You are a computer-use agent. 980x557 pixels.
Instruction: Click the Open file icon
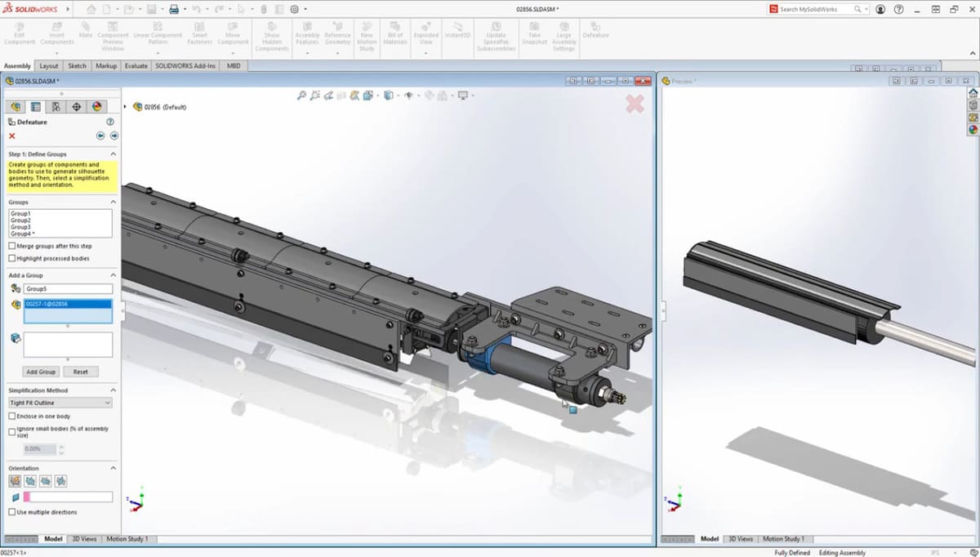point(129,9)
